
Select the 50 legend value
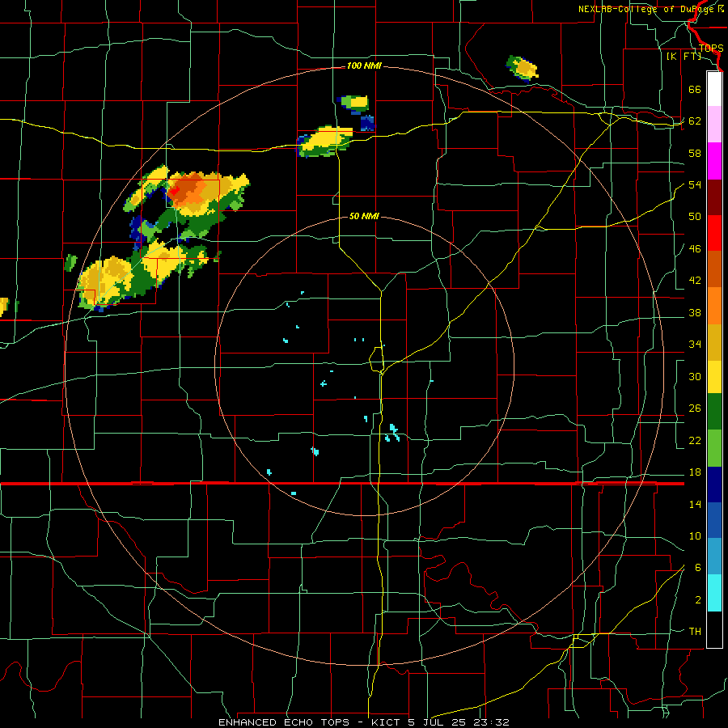(x=695, y=217)
